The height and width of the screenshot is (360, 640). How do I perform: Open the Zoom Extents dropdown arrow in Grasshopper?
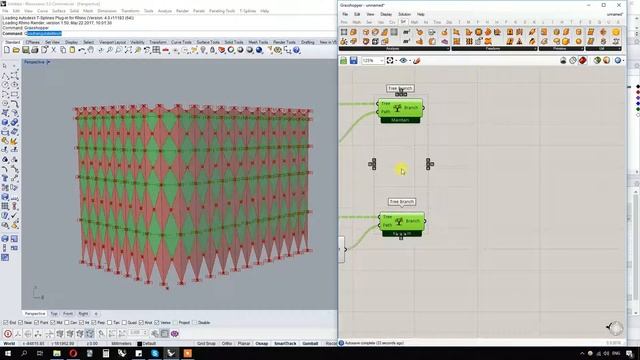(x=396, y=61)
